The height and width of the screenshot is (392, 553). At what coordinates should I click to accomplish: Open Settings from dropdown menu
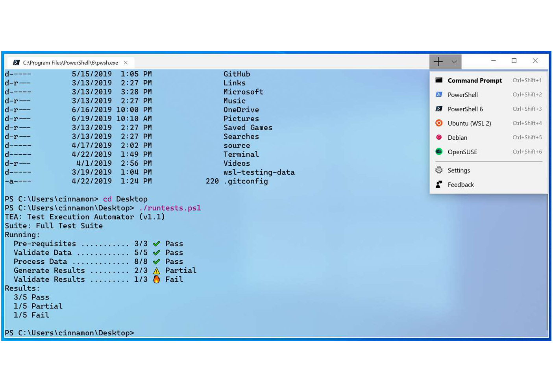[489, 170]
